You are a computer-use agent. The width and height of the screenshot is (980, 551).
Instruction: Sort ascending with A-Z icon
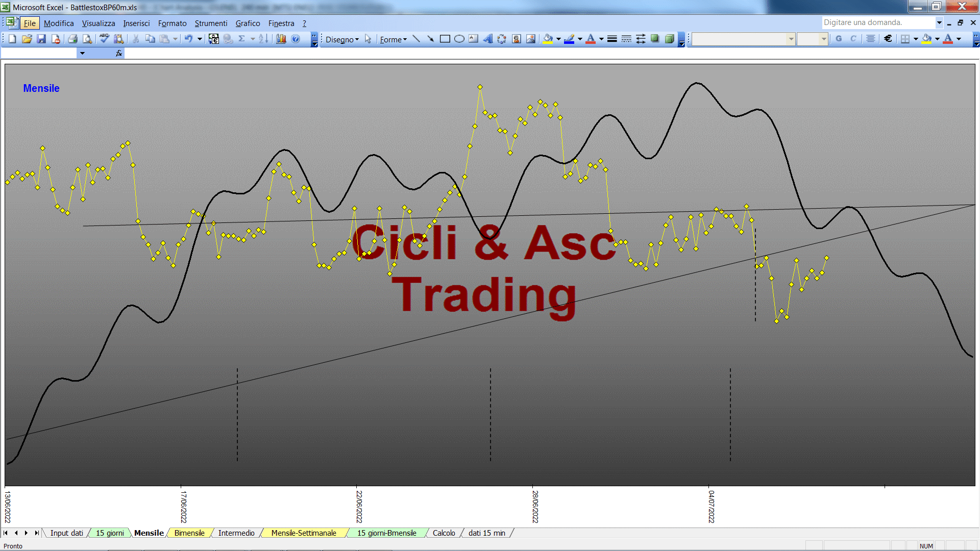[x=263, y=39]
